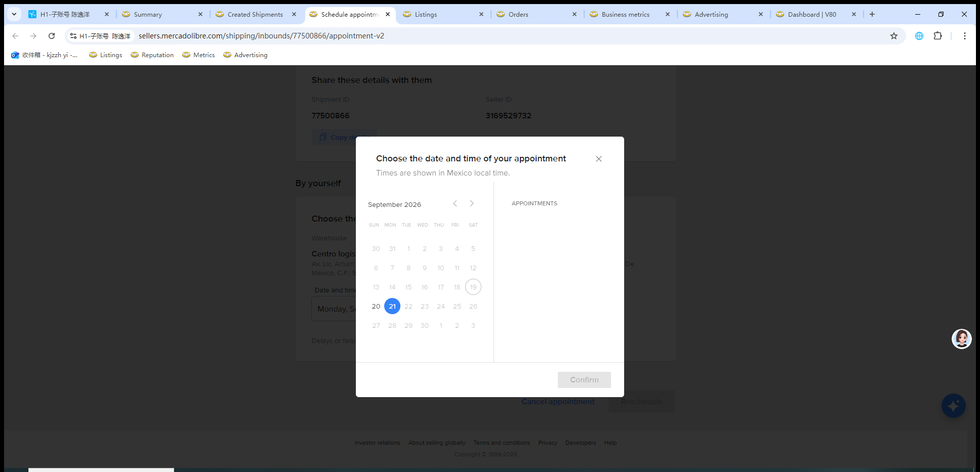This screenshot has width=980, height=472.
Task: Bookmark this page with star icon
Action: tap(894, 36)
